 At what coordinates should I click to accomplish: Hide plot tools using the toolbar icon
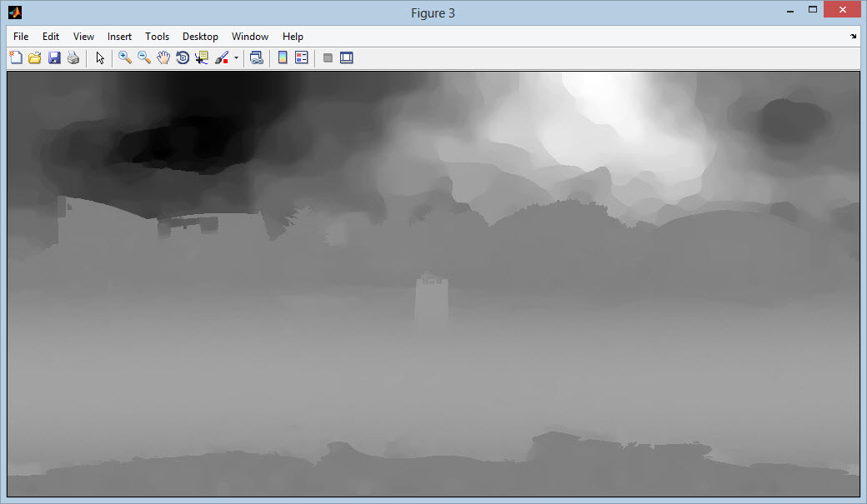click(328, 57)
